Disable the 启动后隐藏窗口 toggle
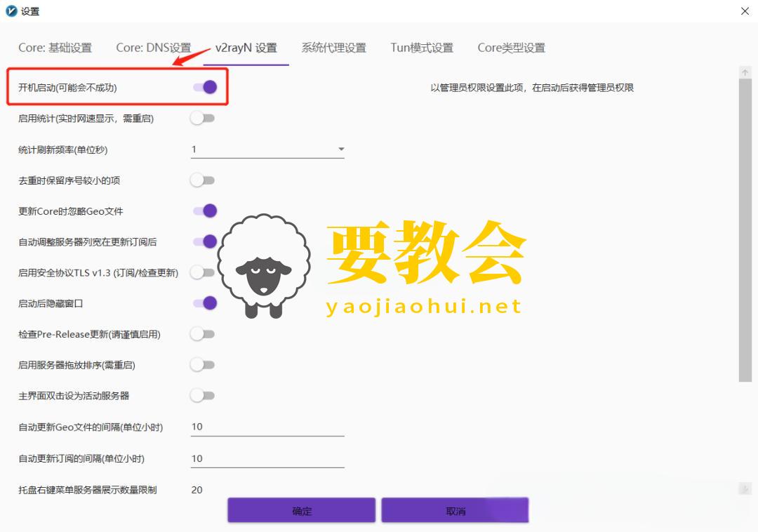 [204, 303]
